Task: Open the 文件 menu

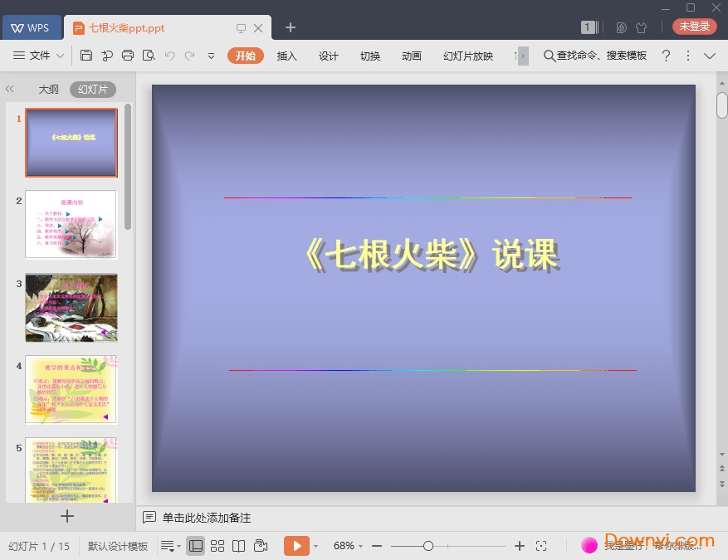Action: coord(38,56)
